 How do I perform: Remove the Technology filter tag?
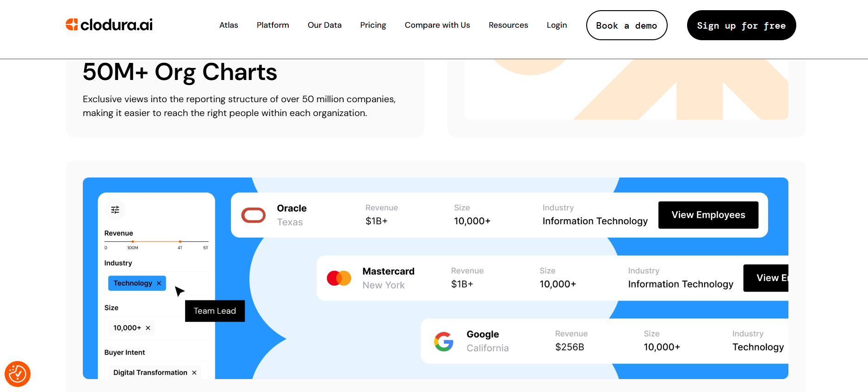point(159,283)
